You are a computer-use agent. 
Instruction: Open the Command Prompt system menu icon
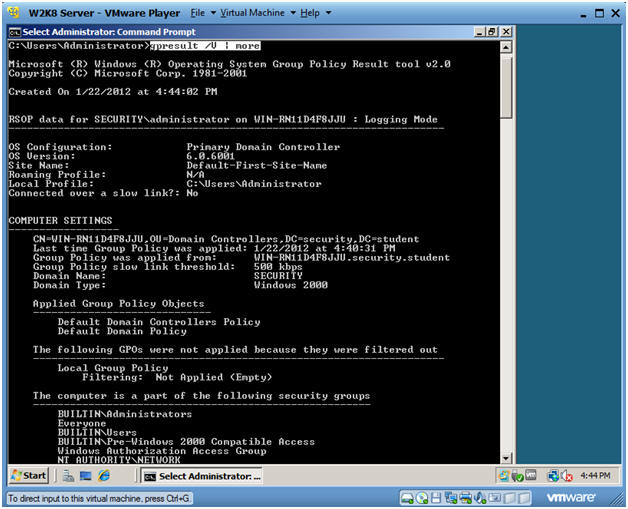(x=15, y=32)
